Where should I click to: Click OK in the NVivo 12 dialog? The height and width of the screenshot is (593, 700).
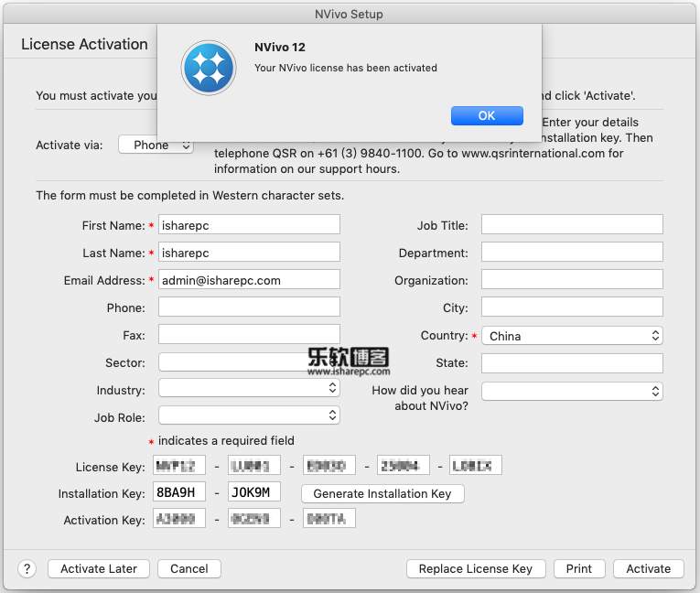click(x=487, y=115)
